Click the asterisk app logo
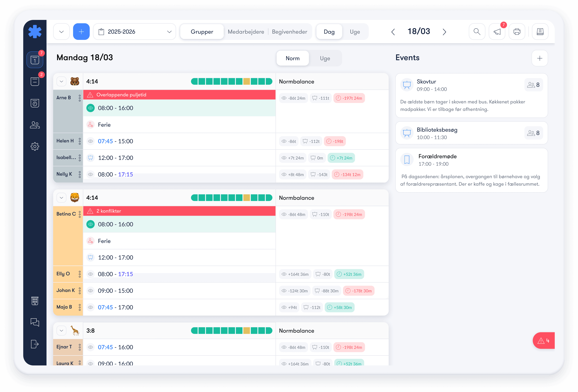This screenshot has width=578, height=392. (35, 32)
